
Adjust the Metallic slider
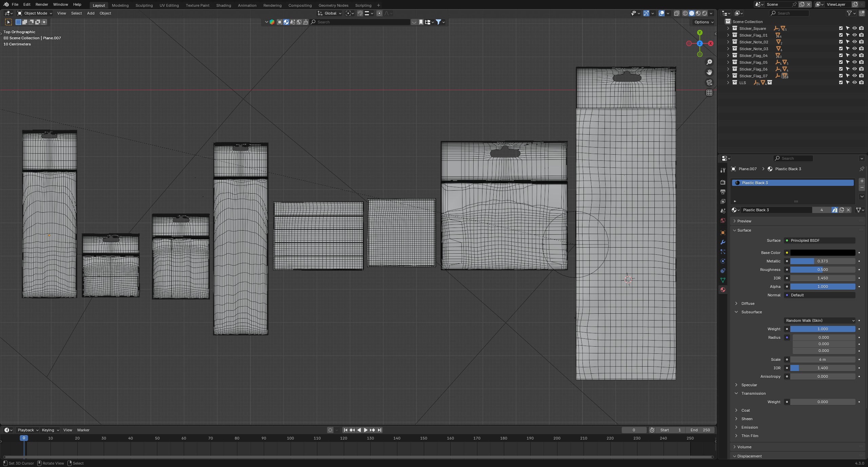823,261
